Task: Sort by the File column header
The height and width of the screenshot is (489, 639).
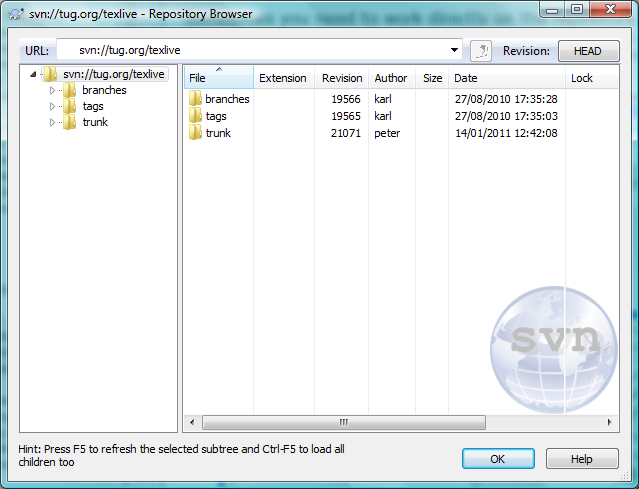Action: pos(219,78)
